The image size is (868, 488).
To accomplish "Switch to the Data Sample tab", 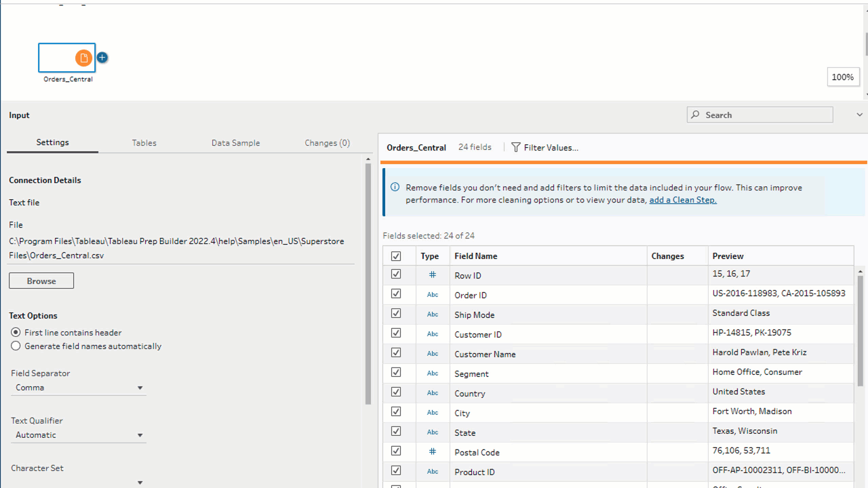I will point(235,143).
